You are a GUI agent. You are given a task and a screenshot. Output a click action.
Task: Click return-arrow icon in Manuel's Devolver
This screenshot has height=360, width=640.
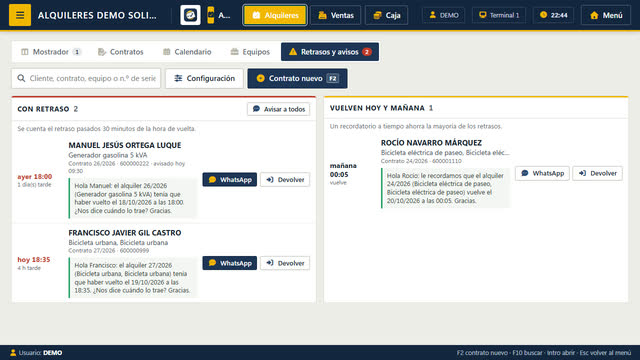(x=270, y=179)
